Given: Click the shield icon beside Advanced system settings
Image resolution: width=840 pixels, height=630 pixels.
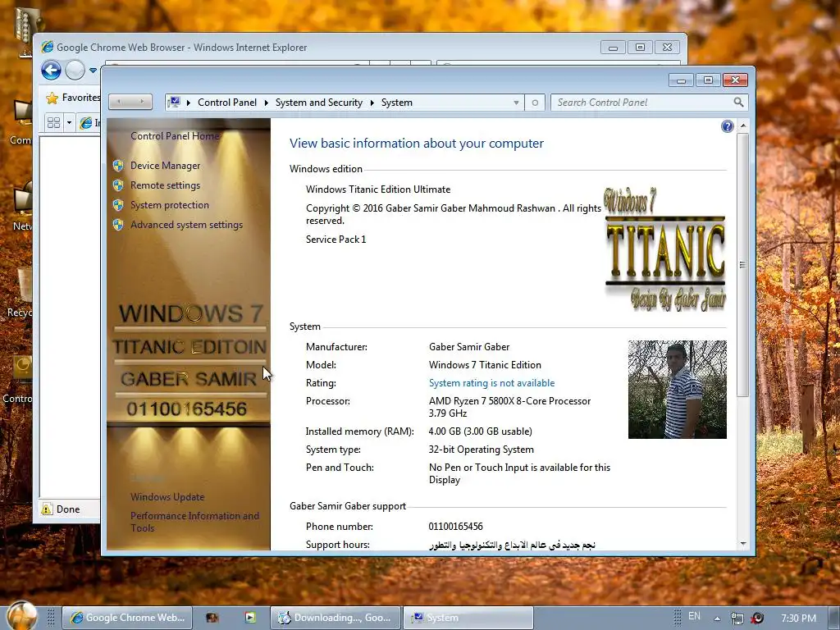Looking at the screenshot, I should coord(118,225).
